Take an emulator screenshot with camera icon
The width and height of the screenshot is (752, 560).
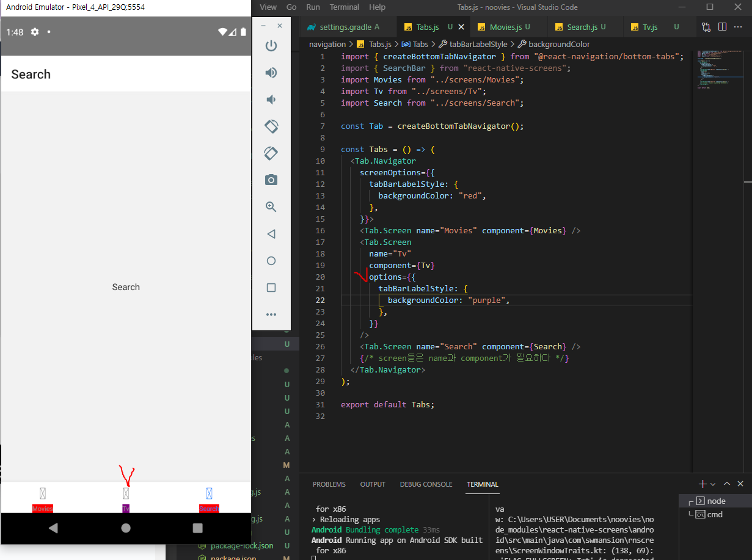271,180
